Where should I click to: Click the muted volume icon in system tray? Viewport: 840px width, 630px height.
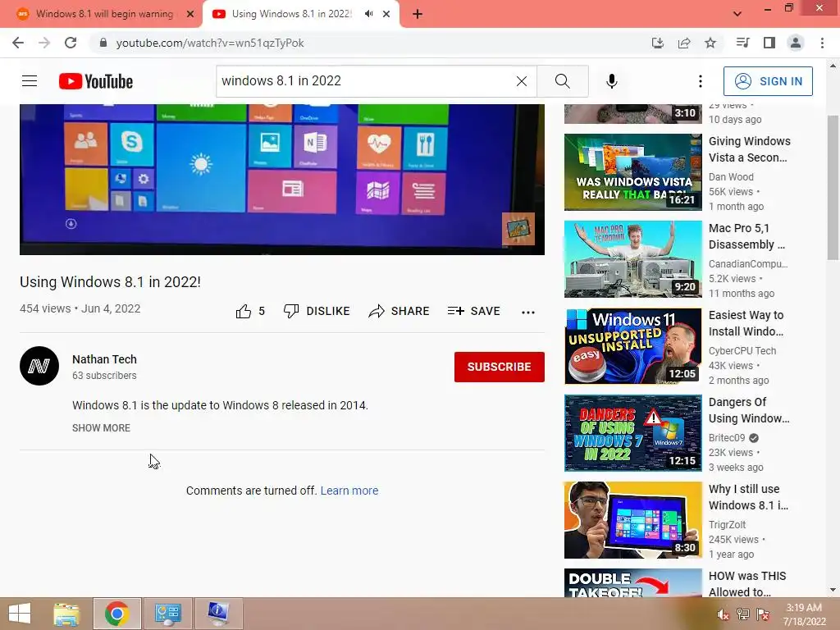tap(724, 614)
